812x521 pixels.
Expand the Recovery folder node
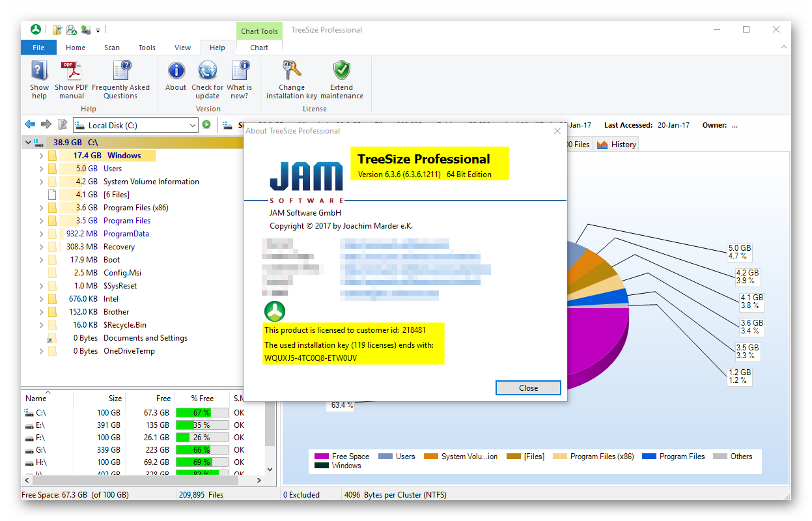pyautogui.click(x=41, y=247)
